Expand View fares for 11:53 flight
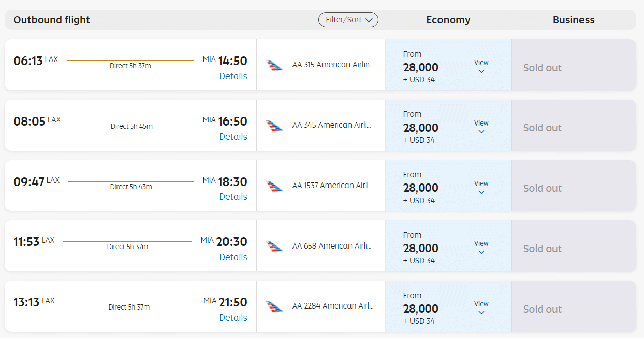Screen dimensions: 644x338 click(x=481, y=247)
